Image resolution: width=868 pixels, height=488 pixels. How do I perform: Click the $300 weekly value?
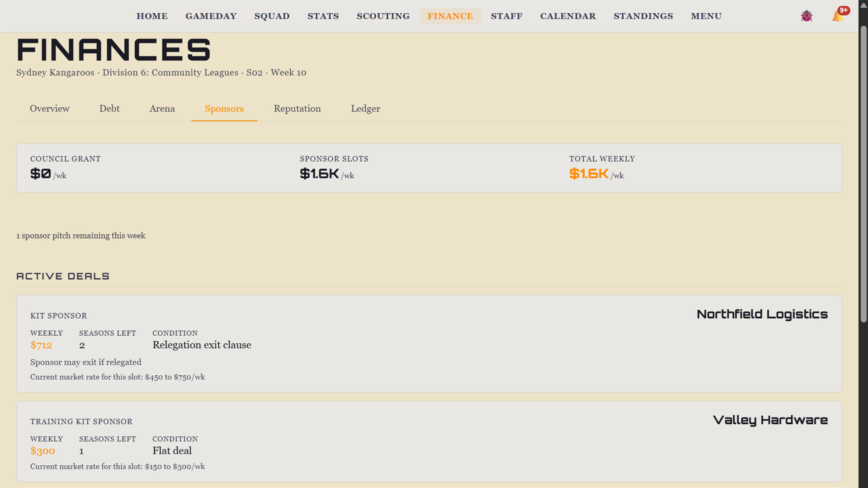pyautogui.click(x=42, y=451)
